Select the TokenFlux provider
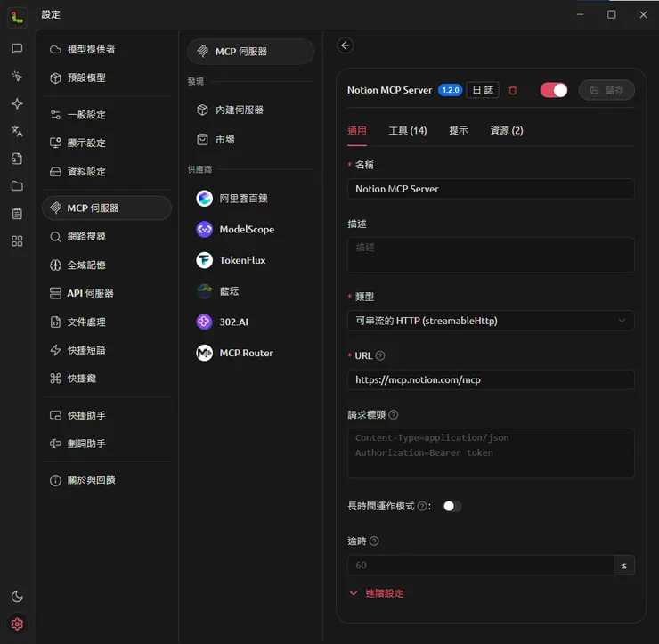 pos(251,260)
